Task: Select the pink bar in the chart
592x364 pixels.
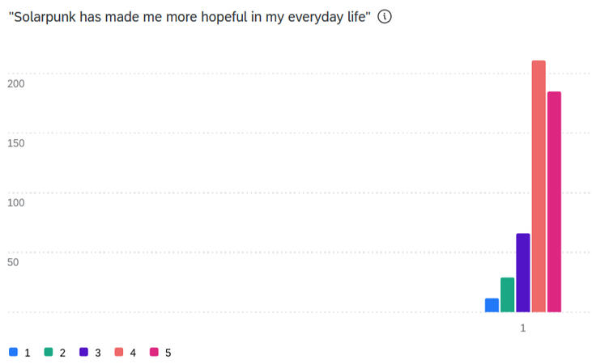Action: click(x=554, y=201)
